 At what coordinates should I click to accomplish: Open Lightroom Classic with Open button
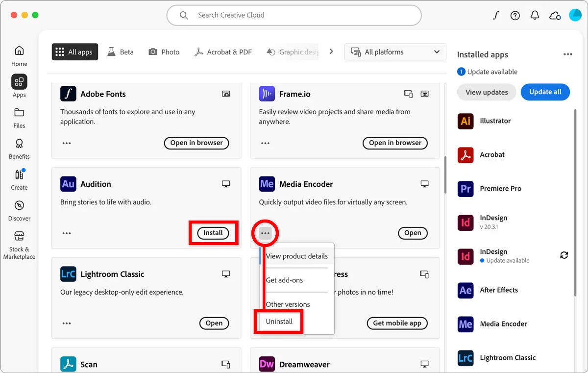point(214,323)
